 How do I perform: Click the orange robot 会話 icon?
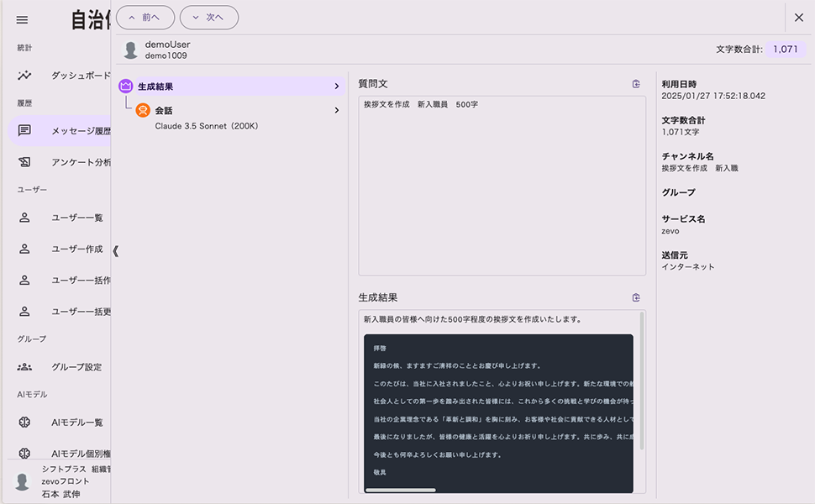coord(143,110)
